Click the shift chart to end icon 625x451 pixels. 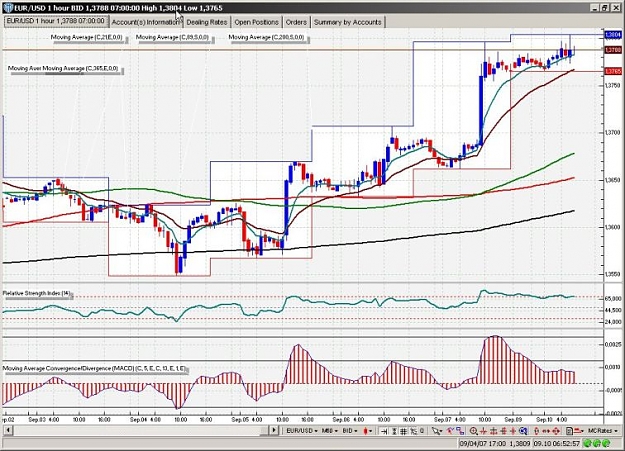click(385, 431)
